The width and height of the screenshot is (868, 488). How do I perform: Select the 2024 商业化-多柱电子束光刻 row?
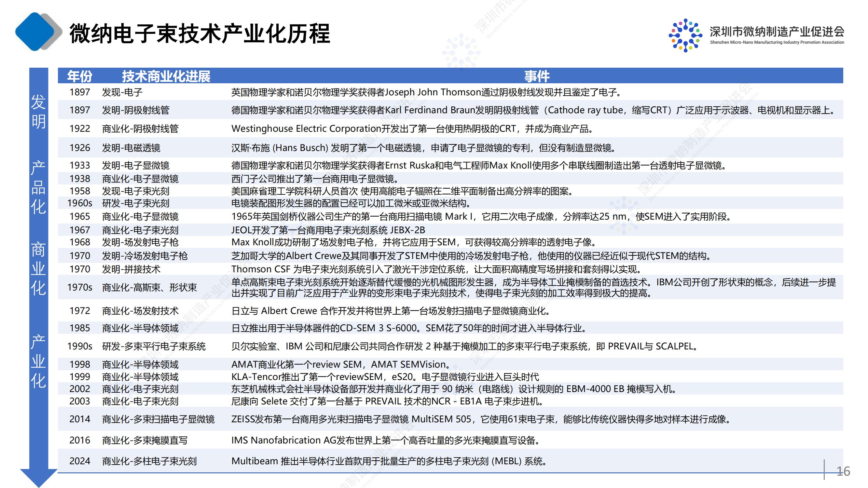pyautogui.click(x=149, y=461)
